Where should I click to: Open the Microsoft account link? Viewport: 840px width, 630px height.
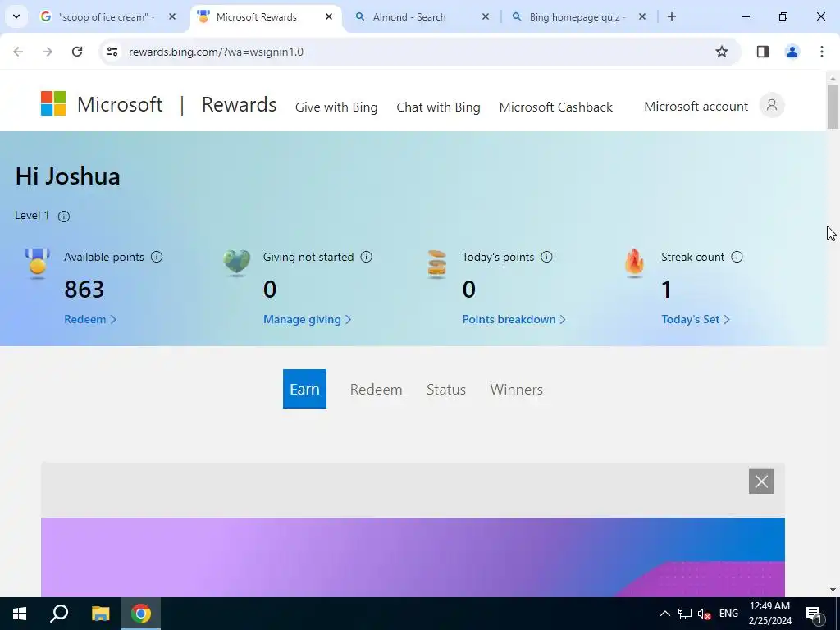pyautogui.click(x=696, y=106)
